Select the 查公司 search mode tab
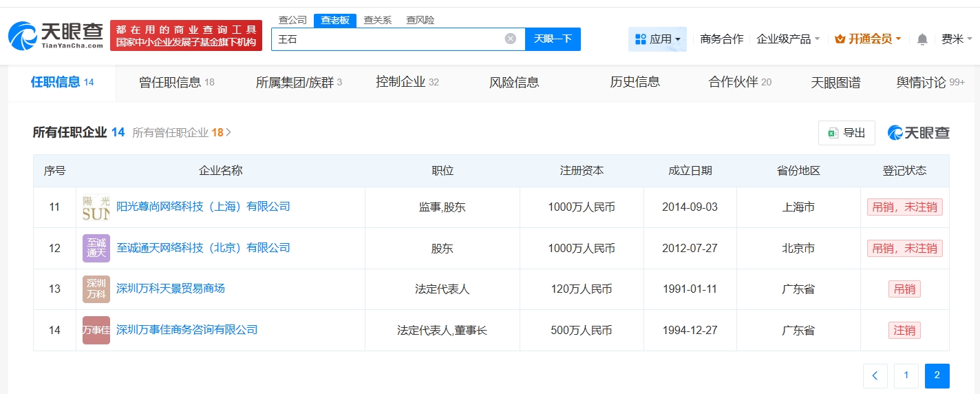Image resolution: width=980 pixels, height=394 pixels. click(292, 20)
